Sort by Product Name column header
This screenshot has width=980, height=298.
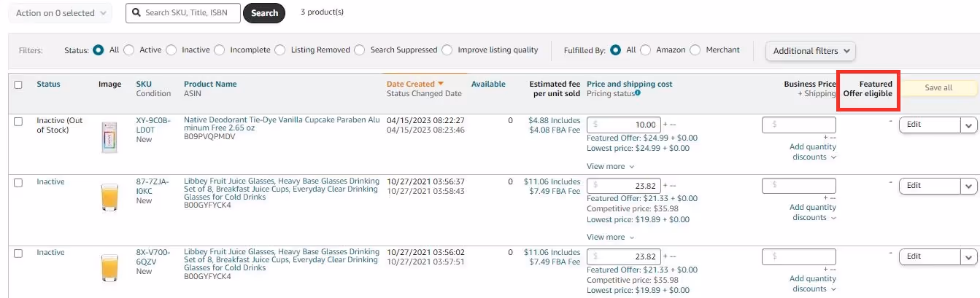210,84
